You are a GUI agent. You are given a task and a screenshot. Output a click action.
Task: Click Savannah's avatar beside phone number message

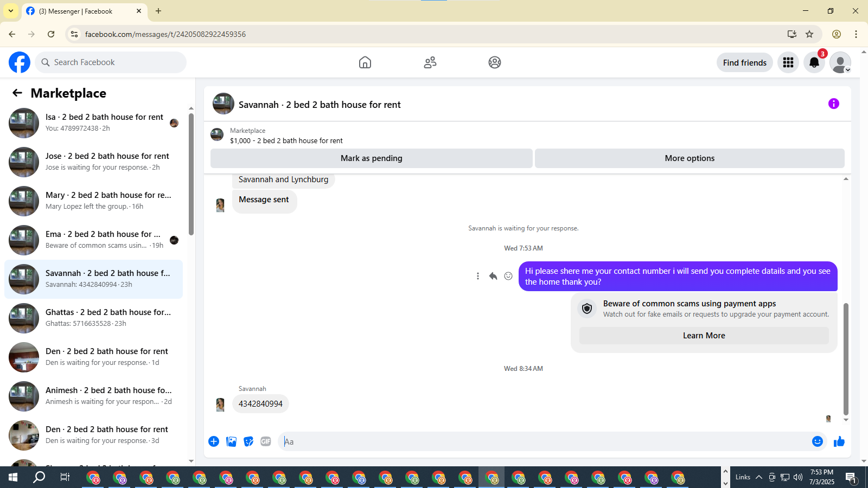[x=220, y=404]
